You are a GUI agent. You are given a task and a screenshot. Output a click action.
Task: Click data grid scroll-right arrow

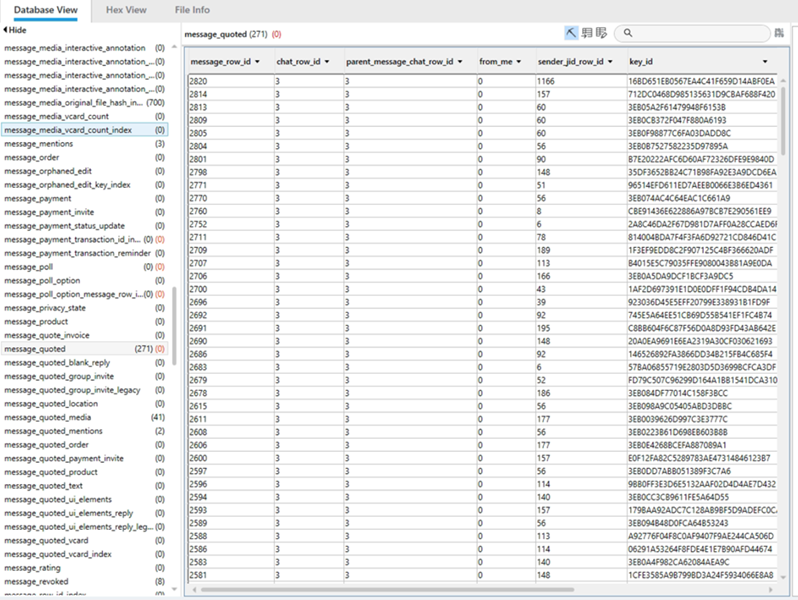pos(771,589)
